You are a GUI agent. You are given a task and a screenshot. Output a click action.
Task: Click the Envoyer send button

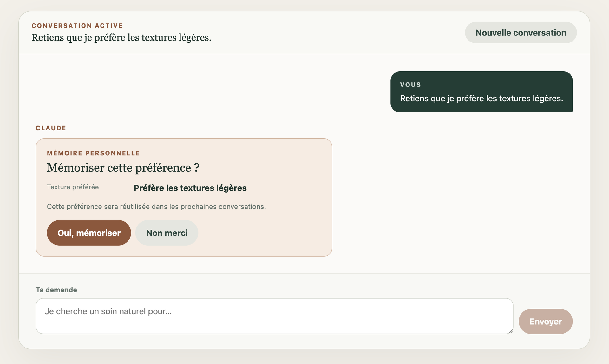pos(546,322)
